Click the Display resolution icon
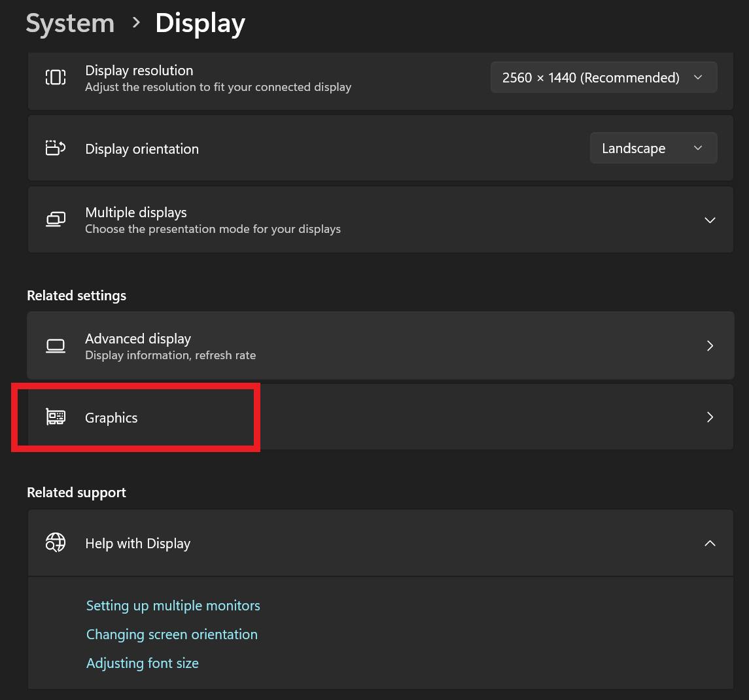The width and height of the screenshot is (749, 700). click(56, 78)
